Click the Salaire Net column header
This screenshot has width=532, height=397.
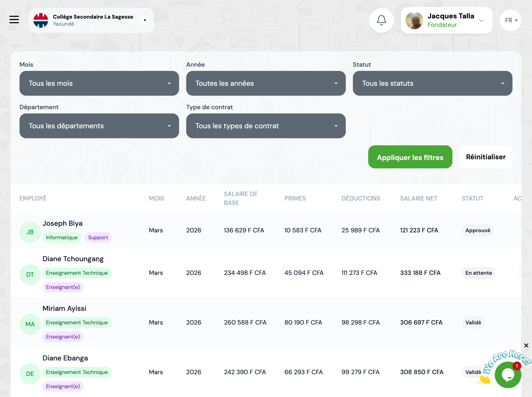click(418, 198)
